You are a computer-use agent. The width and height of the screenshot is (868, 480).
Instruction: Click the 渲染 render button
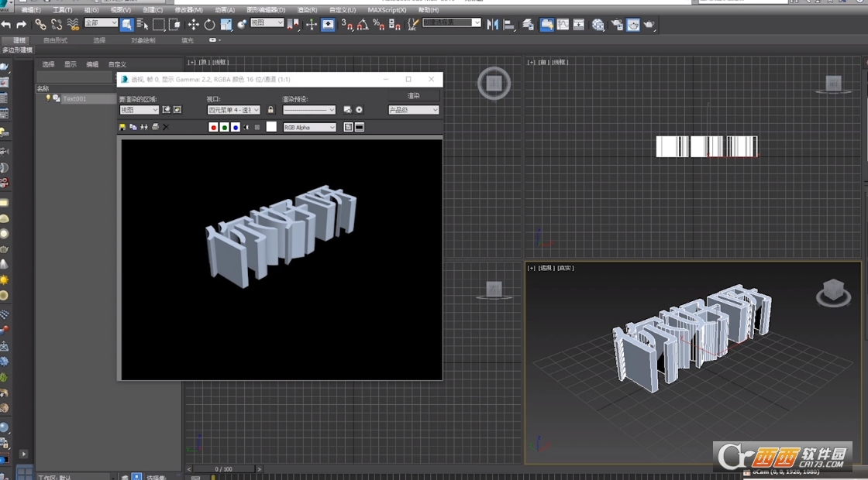click(414, 95)
